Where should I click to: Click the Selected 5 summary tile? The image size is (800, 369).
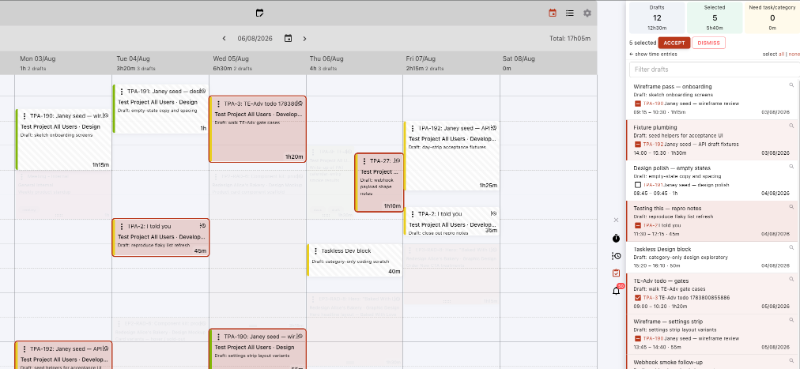click(x=714, y=17)
